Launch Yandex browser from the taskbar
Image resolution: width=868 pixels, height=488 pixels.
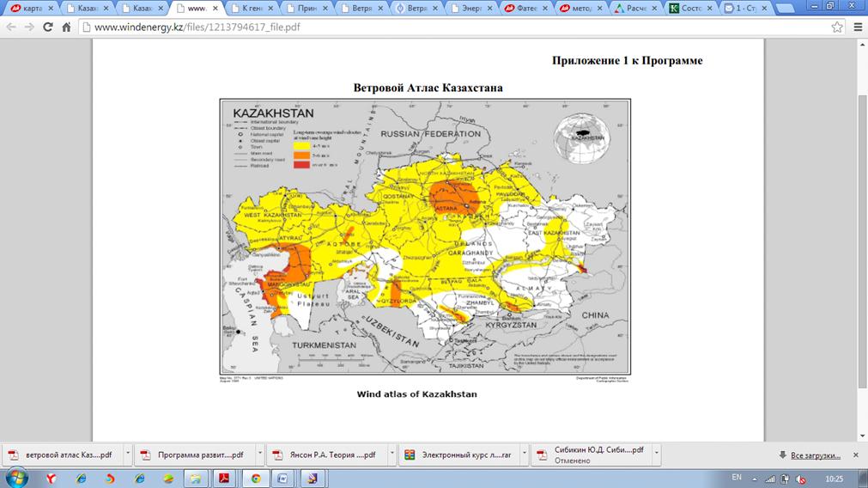[x=51, y=478]
